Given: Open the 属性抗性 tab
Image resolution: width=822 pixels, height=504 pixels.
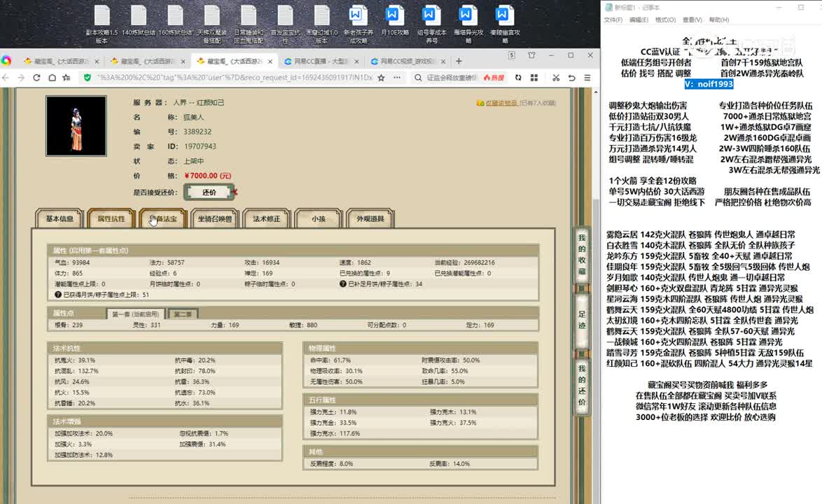Looking at the screenshot, I should coord(111,218).
